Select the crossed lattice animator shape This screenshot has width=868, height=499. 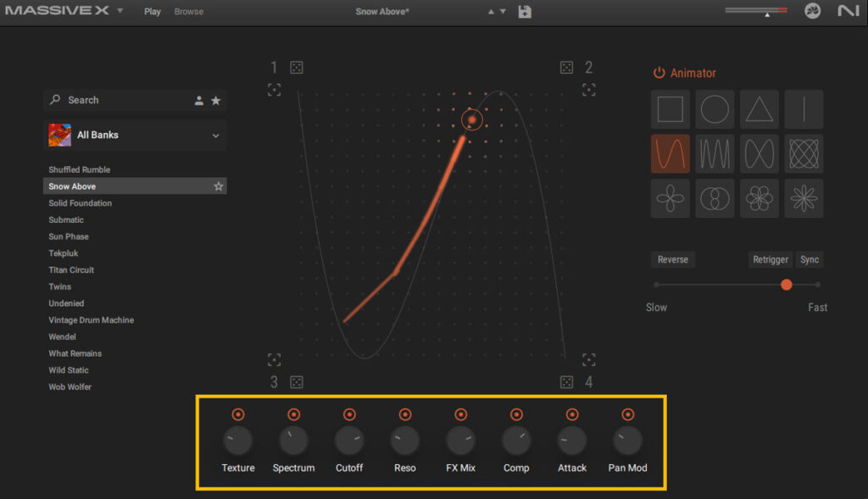804,153
